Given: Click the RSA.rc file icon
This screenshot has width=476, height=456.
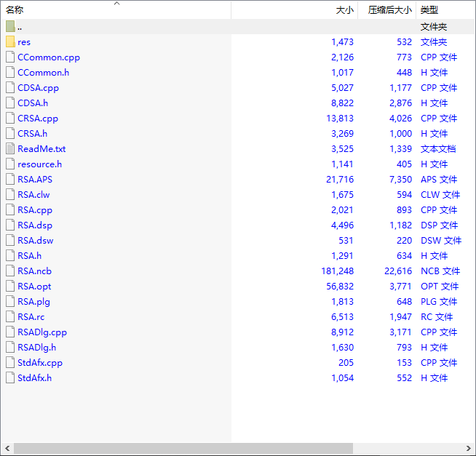Looking at the screenshot, I should [x=10, y=316].
